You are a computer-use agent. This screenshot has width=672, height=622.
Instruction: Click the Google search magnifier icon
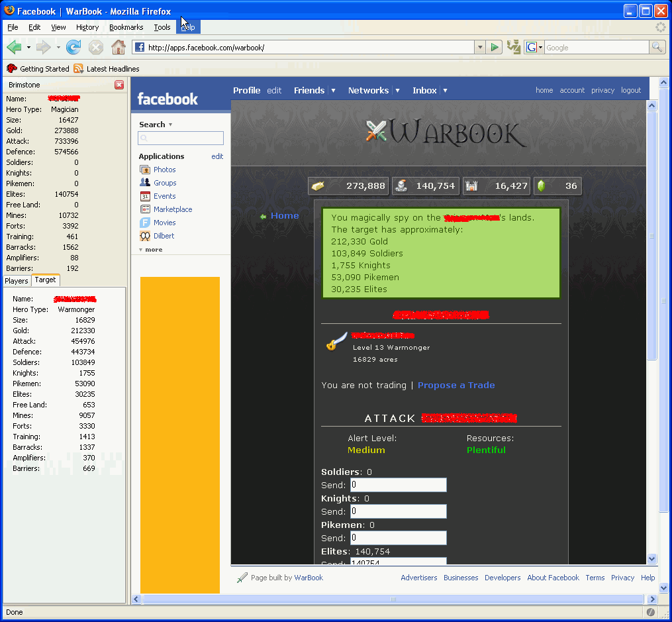pos(657,47)
